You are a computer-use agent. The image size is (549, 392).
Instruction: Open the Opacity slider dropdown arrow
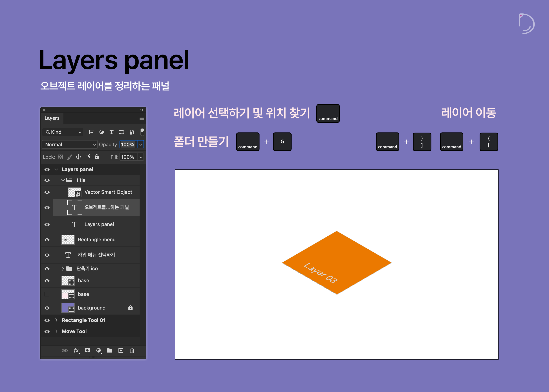coord(141,145)
